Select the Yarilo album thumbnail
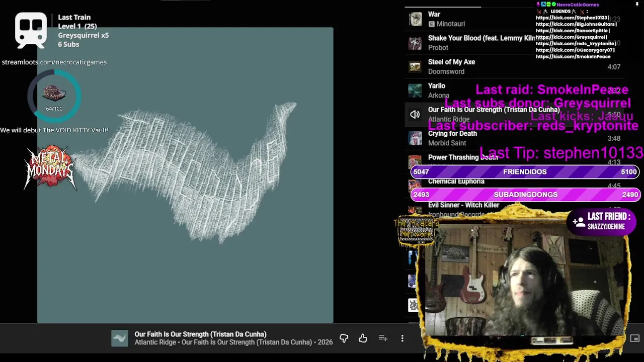This screenshot has width=644, height=362. click(415, 90)
